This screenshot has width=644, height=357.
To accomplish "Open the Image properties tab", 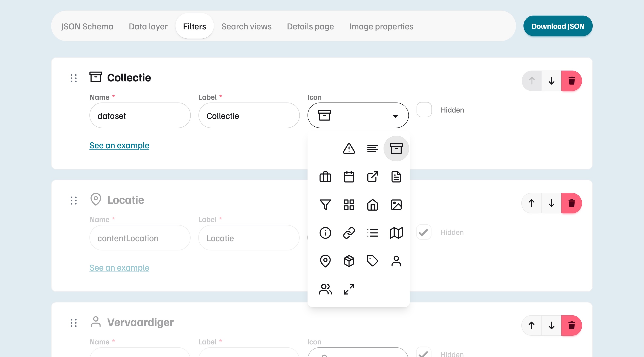I will 381,26.
